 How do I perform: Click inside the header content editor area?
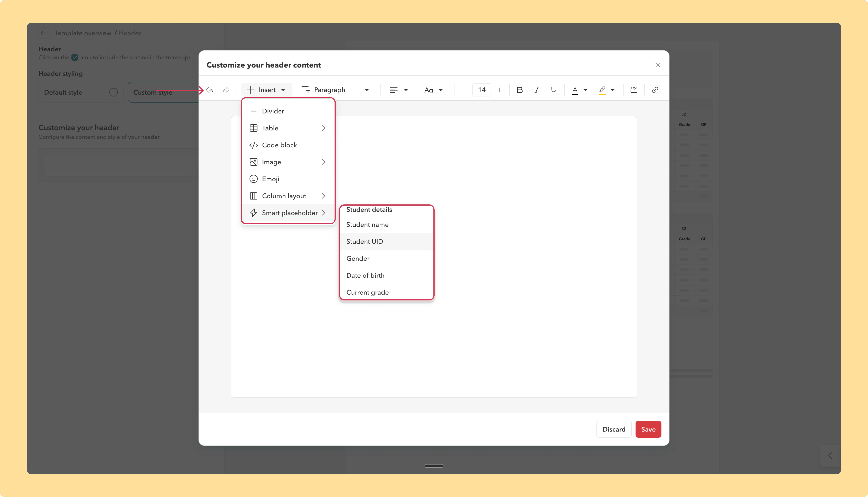(434, 257)
